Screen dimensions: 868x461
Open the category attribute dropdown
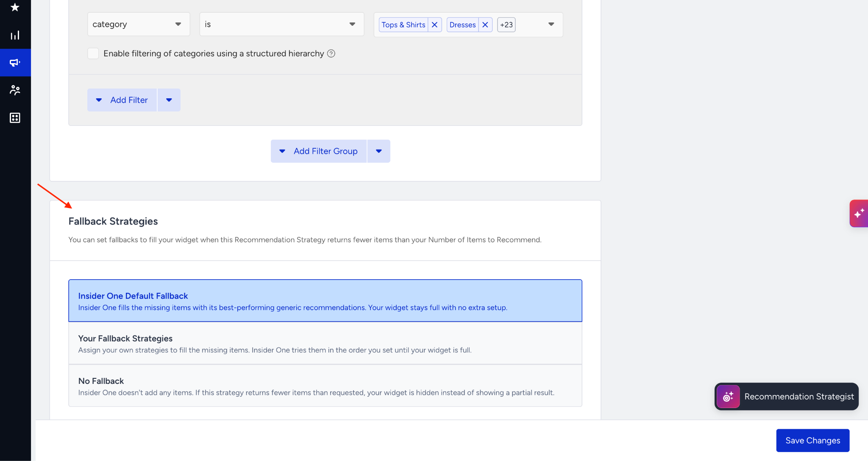139,24
